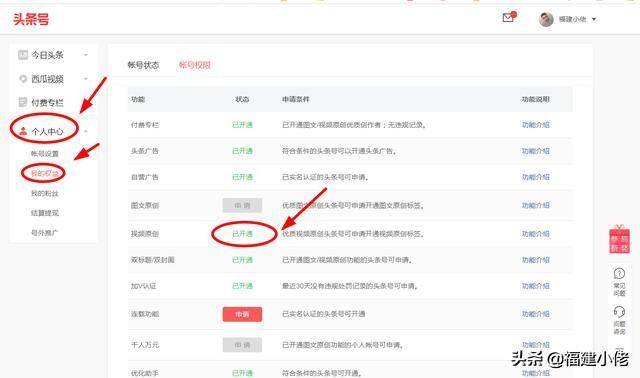
Task: Click the red gift box icon
Action: click(619, 240)
